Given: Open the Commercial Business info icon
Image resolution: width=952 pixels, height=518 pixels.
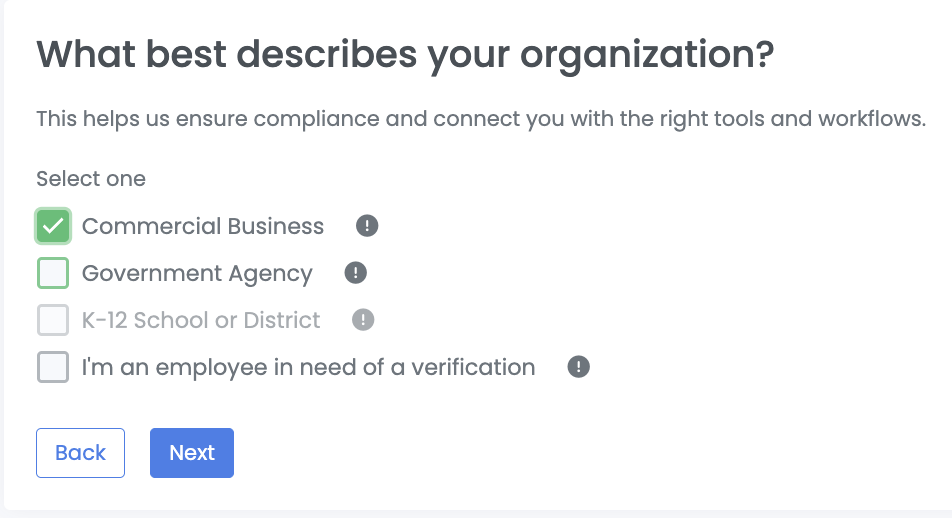Looking at the screenshot, I should pyautogui.click(x=367, y=226).
